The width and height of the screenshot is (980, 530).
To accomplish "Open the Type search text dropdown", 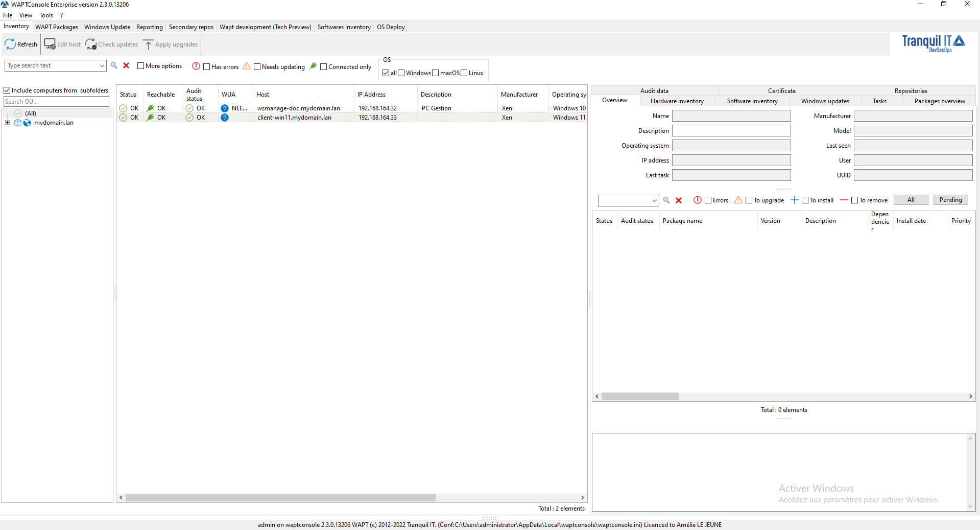I will [x=102, y=65].
